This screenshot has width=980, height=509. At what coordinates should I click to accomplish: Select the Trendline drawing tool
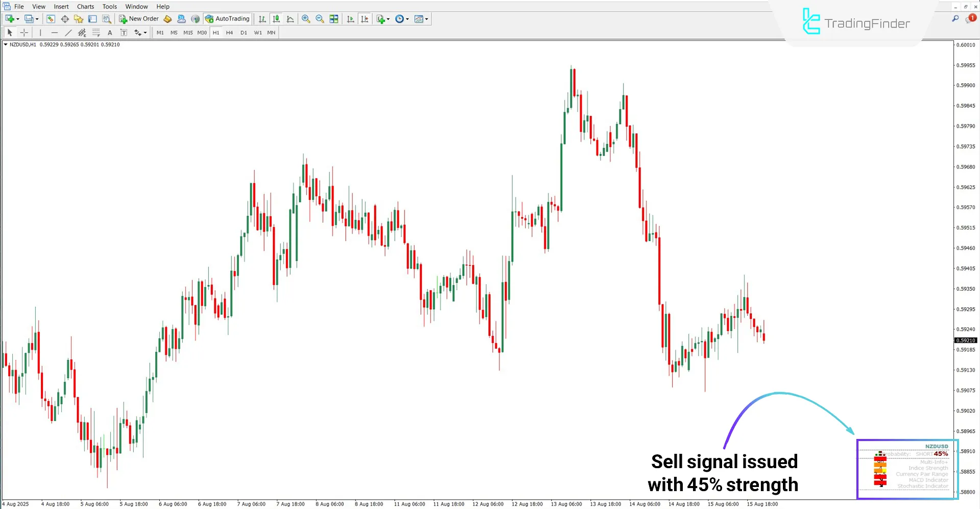[x=68, y=32]
